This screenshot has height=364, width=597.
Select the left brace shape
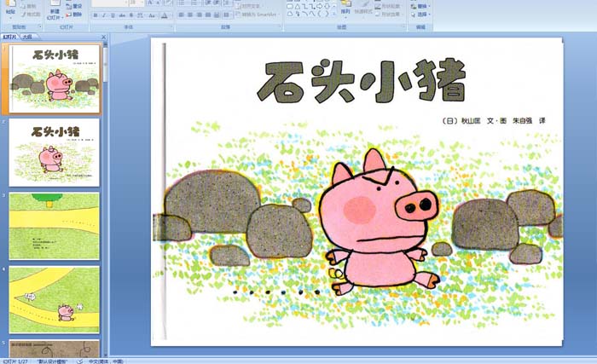(x=320, y=14)
